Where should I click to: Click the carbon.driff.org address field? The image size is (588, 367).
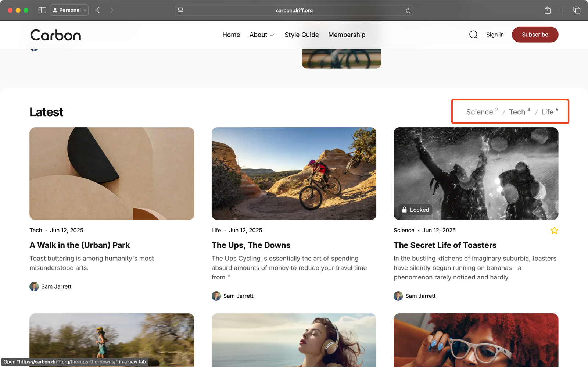click(x=294, y=10)
